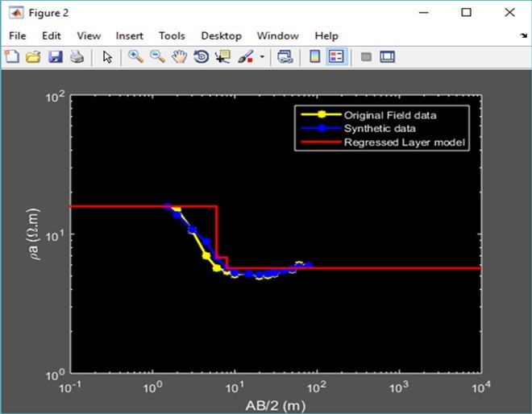Activate the Zoom Out magnifier tool
The height and width of the screenshot is (414, 532).
pyautogui.click(x=157, y=57)
